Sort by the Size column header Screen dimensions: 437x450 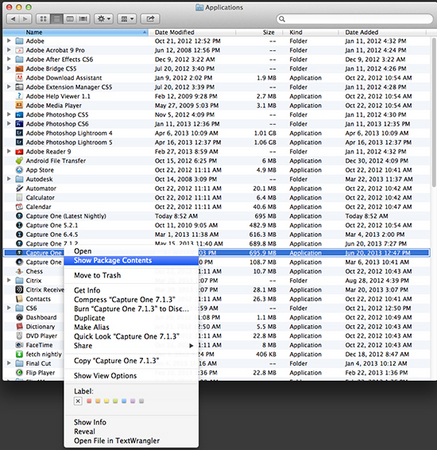pyautogui.click(x=260, y=32)
